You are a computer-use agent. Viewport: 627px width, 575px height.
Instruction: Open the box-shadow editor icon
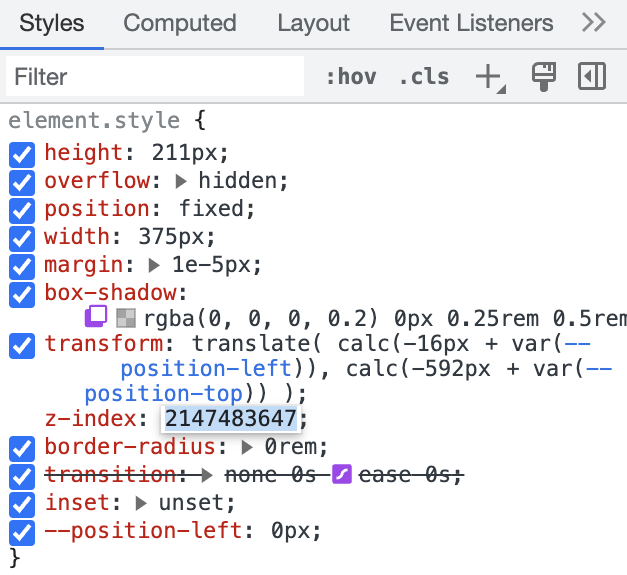coord(96,316)
